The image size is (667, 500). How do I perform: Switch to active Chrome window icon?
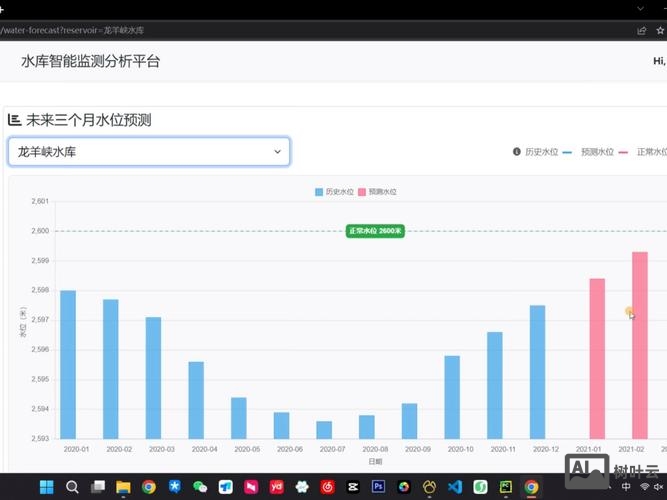[x=531, y=486]
